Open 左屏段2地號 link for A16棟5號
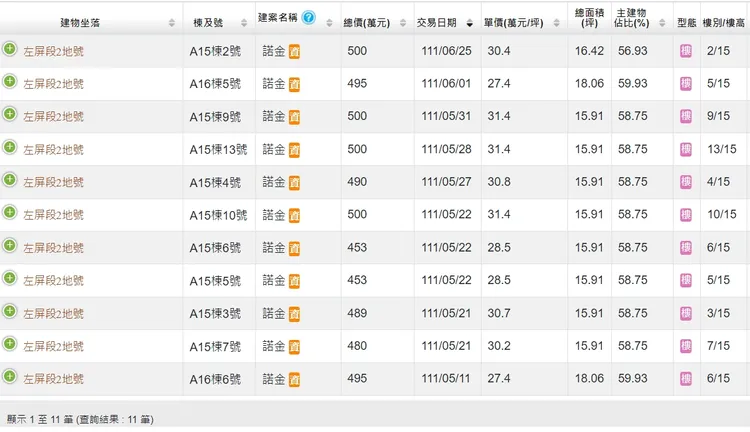Viewport: 750px width, 432px height. [54, 84]
